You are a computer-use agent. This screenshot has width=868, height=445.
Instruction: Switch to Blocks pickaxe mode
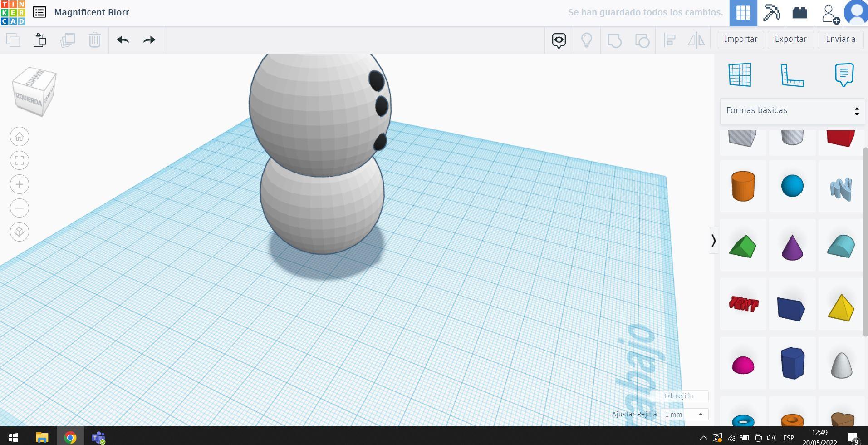[771, 13]
